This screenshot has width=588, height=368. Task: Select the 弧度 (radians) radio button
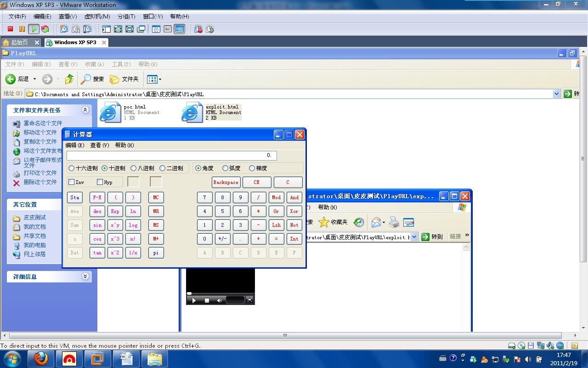(225, 168)
